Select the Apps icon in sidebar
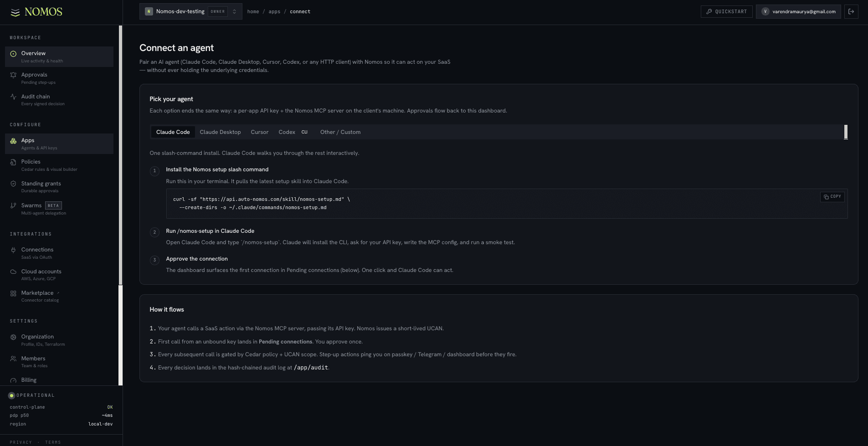This screenshot has height=446, width=868. click(x=13, y=141)
